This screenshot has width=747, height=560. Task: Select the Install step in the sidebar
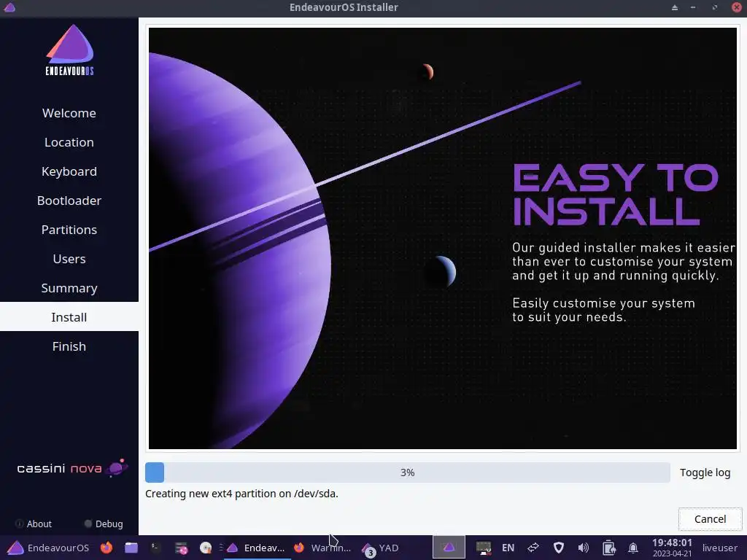69,317
